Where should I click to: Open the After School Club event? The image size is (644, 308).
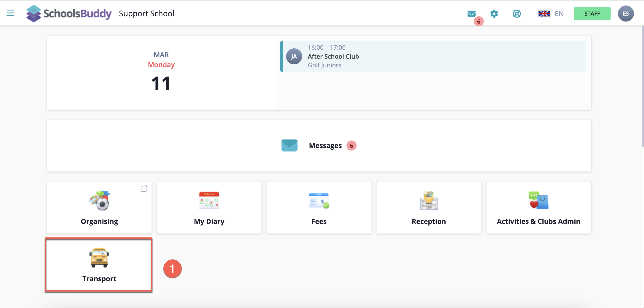click(x=333, y=56)
